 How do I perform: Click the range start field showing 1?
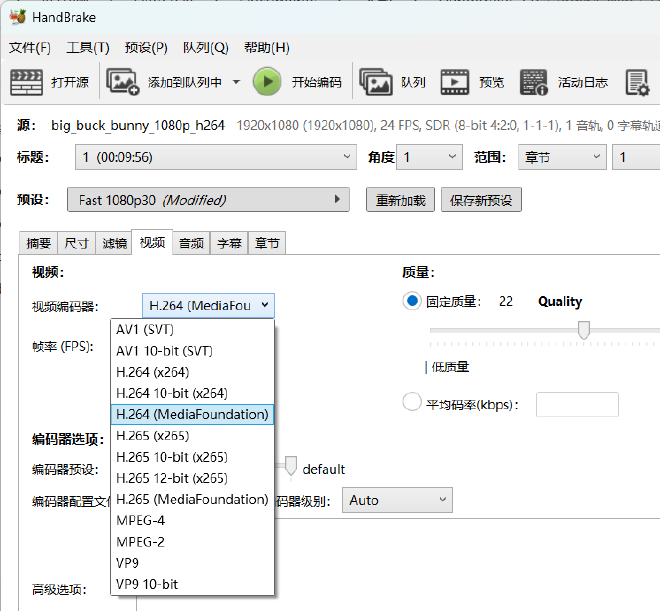pyautogui.click(x=636, y=157)
